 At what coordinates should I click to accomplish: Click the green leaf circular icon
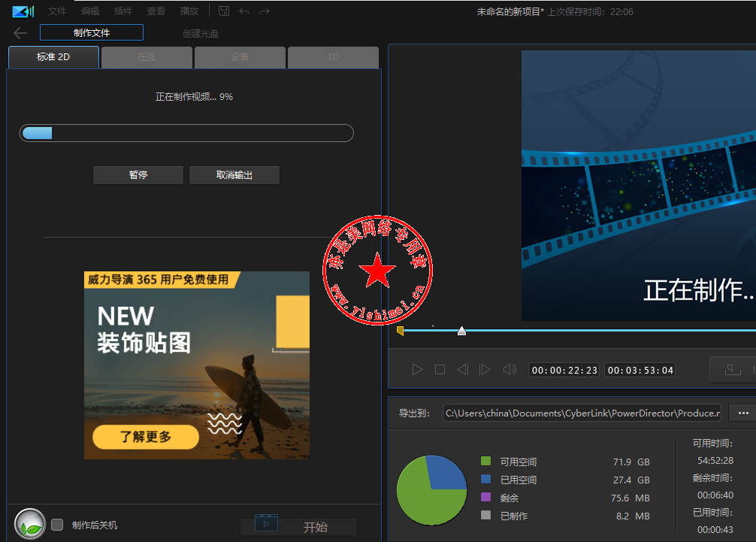(30, 524)
